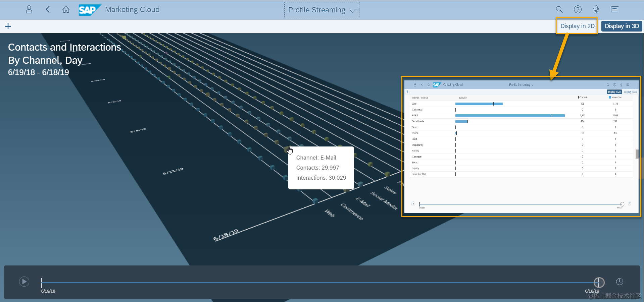This screenshot has height=302, width=644.
Task: Click the 6/19/18 - 6/18/19 date range
Action: (39, 72)
